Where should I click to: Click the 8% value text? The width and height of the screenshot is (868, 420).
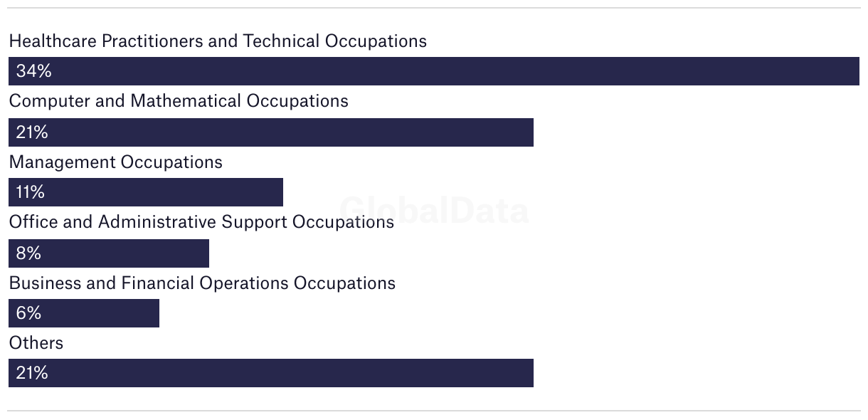28,253
